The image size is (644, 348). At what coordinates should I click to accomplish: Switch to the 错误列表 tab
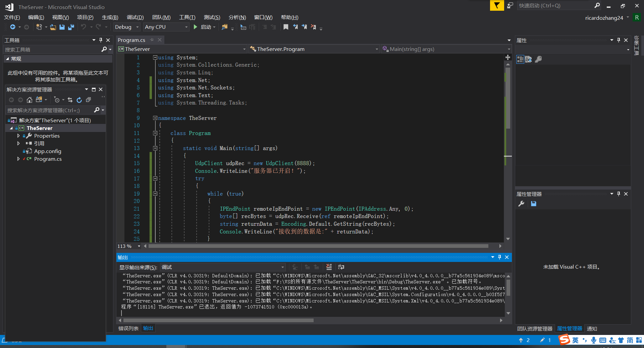[x=128, y=328]
